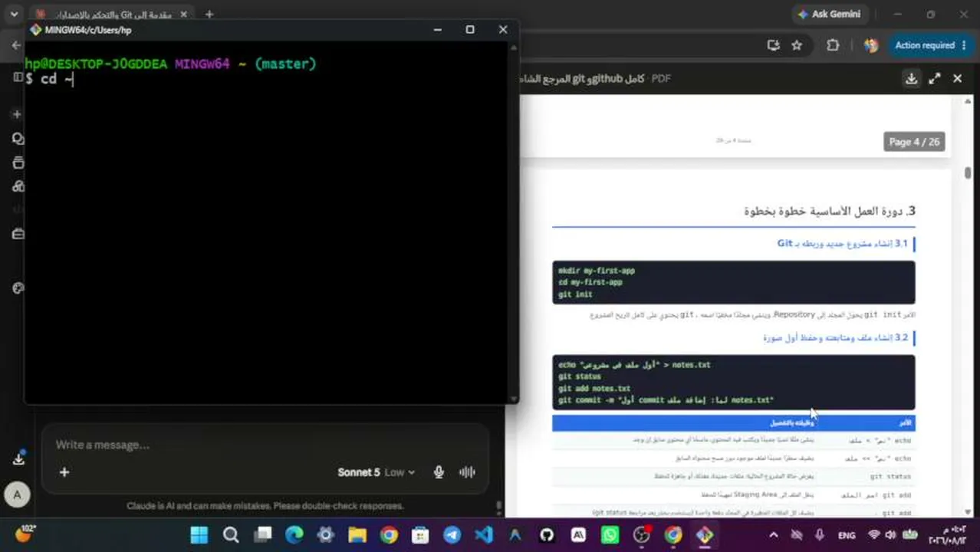Open Telegram from the taskbar

452,535
